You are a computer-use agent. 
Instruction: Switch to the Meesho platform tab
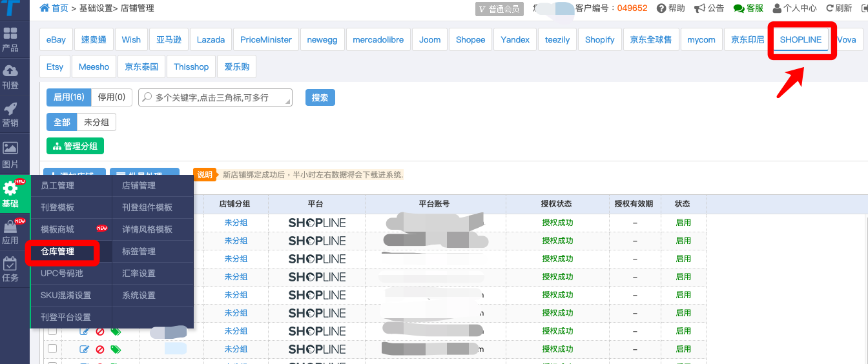94,66
